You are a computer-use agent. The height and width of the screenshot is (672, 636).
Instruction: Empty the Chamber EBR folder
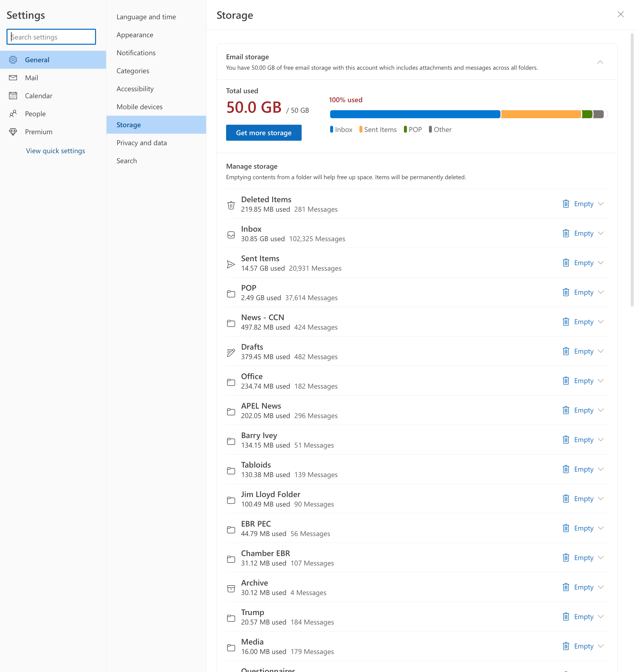coord(578,557)
